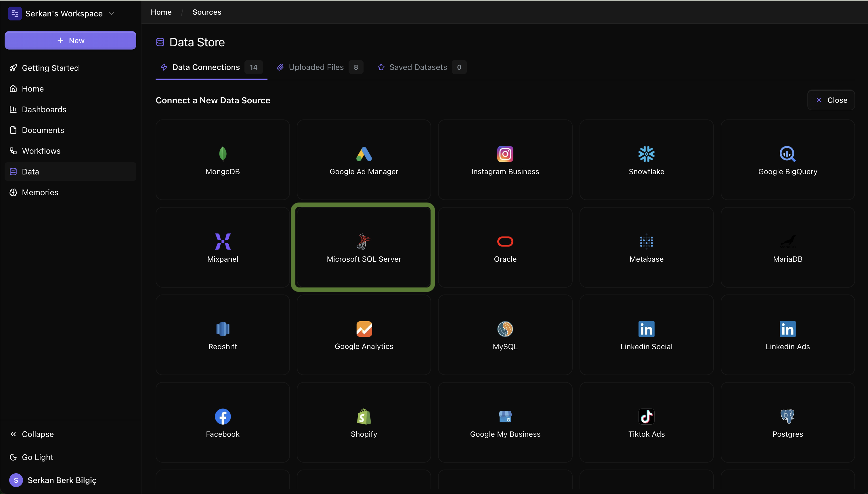Click the Postgres label text
Screen dimensions: 868x494
pyautogui.click(x=787, y=434)
